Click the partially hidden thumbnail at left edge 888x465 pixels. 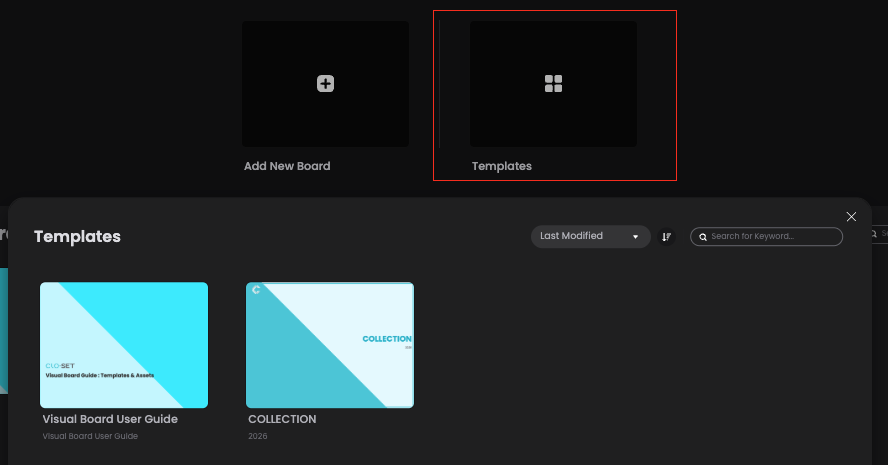pyautogui.click(x=3, y=331)
